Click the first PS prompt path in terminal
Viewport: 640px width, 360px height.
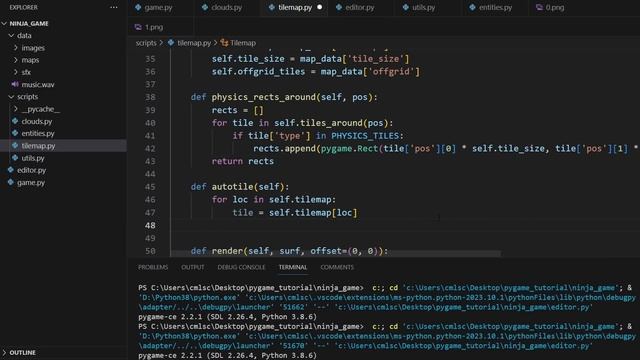coord(257,288)
